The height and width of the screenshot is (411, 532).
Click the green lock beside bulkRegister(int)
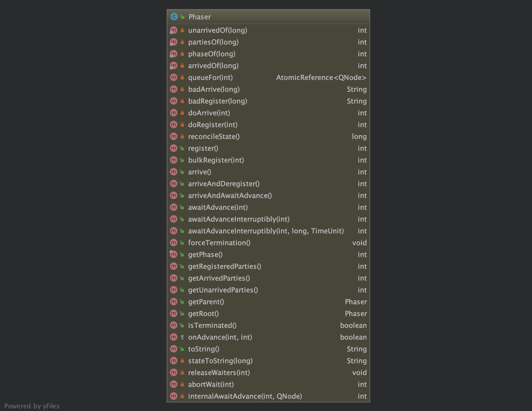(182, 160)
